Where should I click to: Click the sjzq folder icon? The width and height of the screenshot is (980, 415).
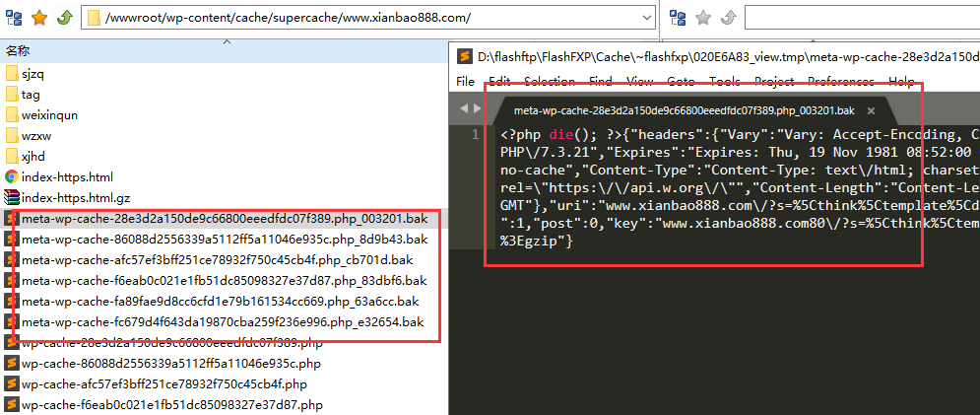tap(12, 75)
